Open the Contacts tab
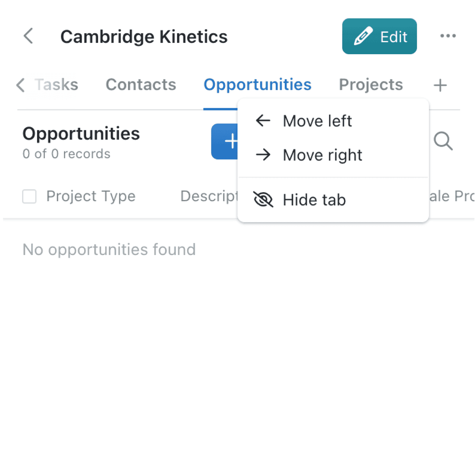This screenshot has width=475, height=476. click(x=141, y=85)
